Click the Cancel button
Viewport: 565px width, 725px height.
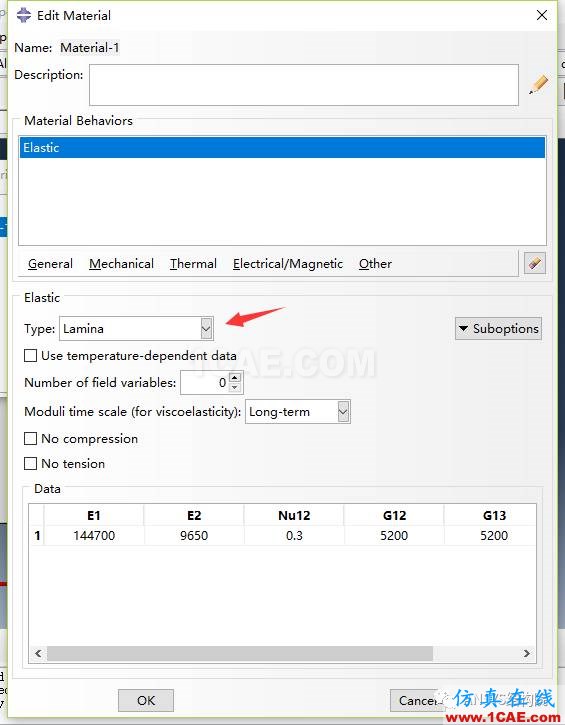[418, 700]
